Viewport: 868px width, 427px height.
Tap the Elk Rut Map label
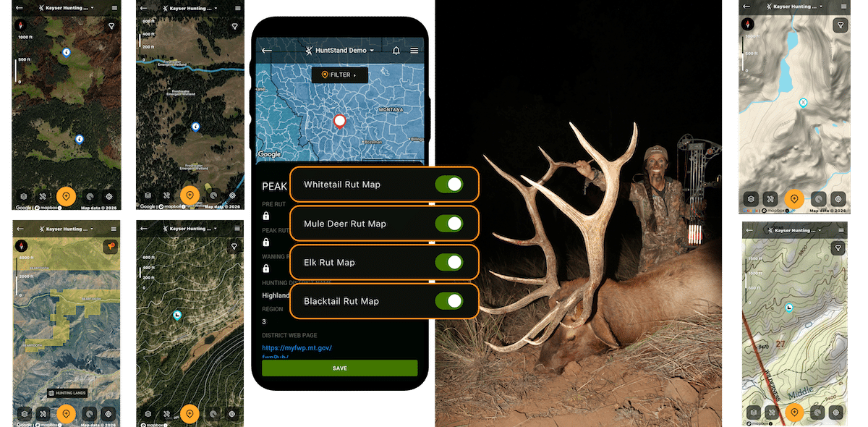329,262
